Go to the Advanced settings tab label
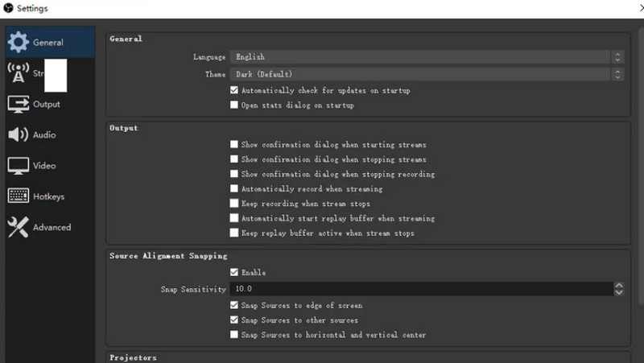The image size is (644, 363). (52, 228)
